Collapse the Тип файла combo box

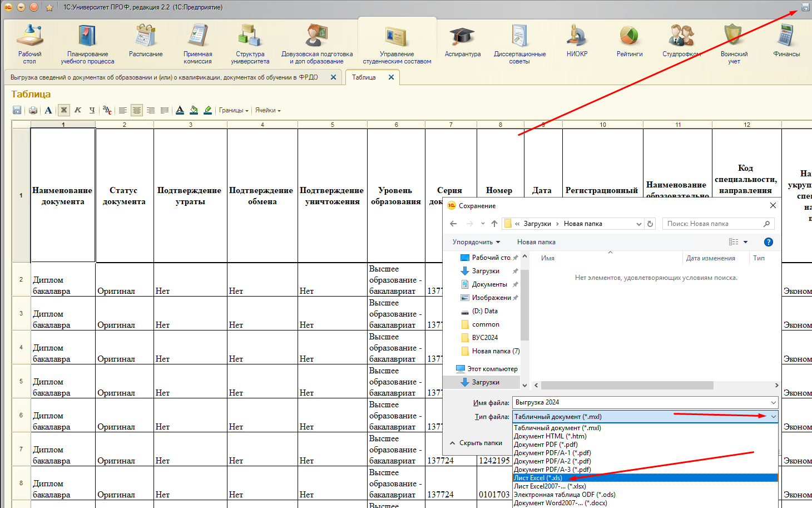point(773,416)
